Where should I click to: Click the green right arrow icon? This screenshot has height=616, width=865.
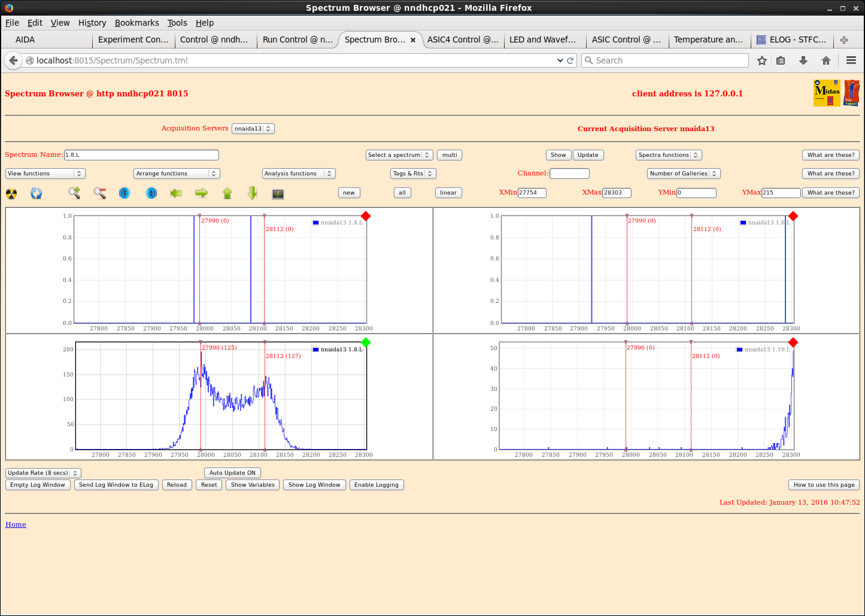[202, 193]
